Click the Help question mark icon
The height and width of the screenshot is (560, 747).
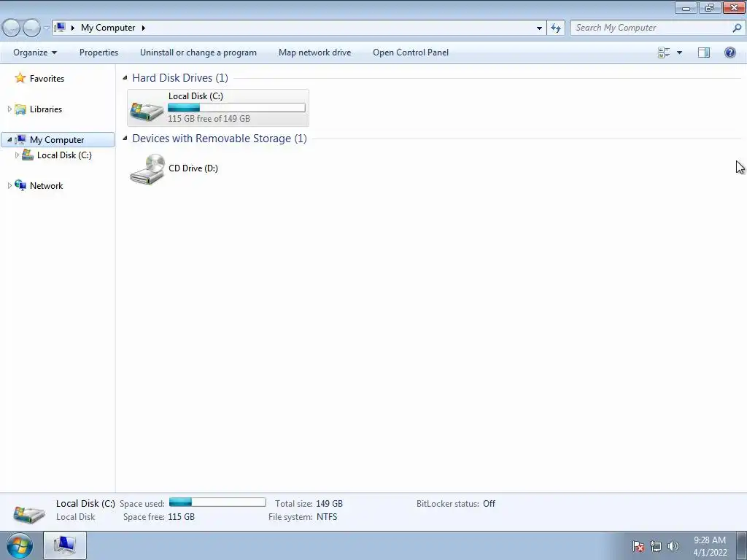[729, 52]
